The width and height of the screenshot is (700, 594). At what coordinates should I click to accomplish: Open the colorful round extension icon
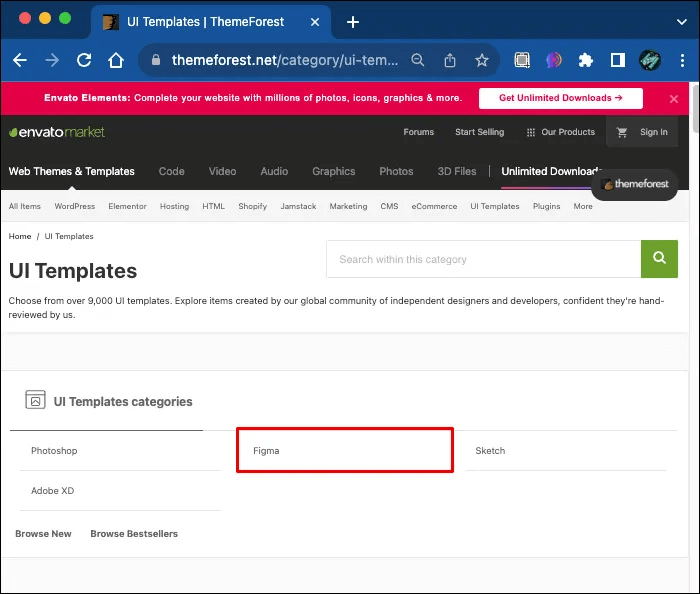pos(554,60)
